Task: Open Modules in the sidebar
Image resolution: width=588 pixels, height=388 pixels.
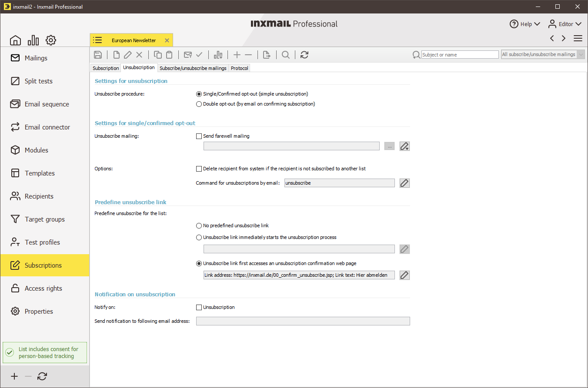Action: (45, 150)
